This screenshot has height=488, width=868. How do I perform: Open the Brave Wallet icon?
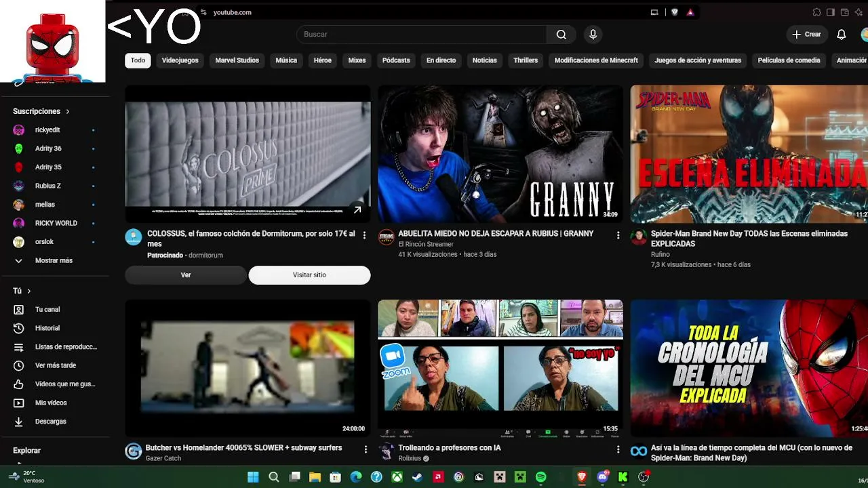point(845,12)
